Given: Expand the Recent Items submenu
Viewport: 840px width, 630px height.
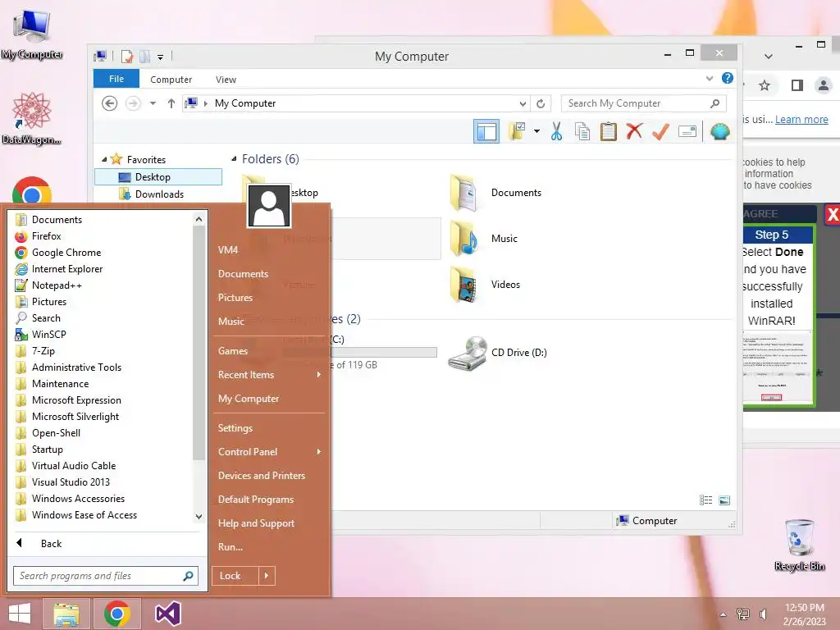Looking at the screenshot, I should tap(269, 375).
